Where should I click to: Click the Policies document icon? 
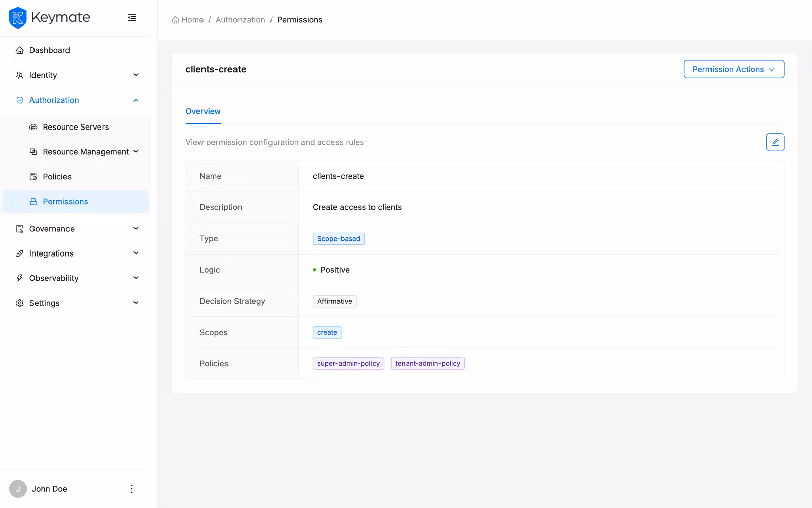pos(33,176)
